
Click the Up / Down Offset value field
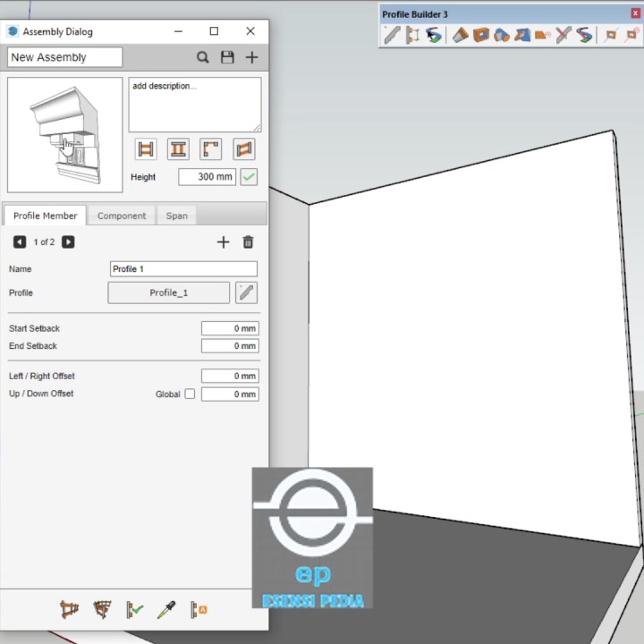coord(230,394)
